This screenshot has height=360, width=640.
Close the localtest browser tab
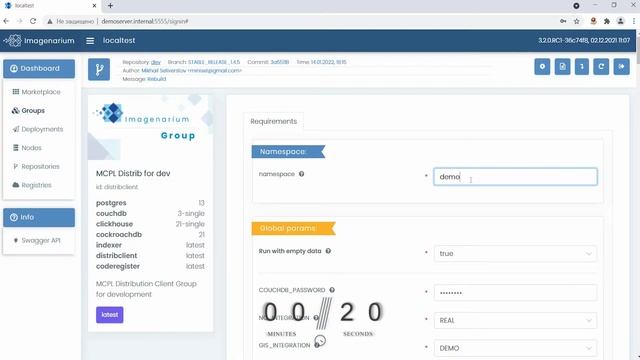pyautogui.click(x=94, y=6)
